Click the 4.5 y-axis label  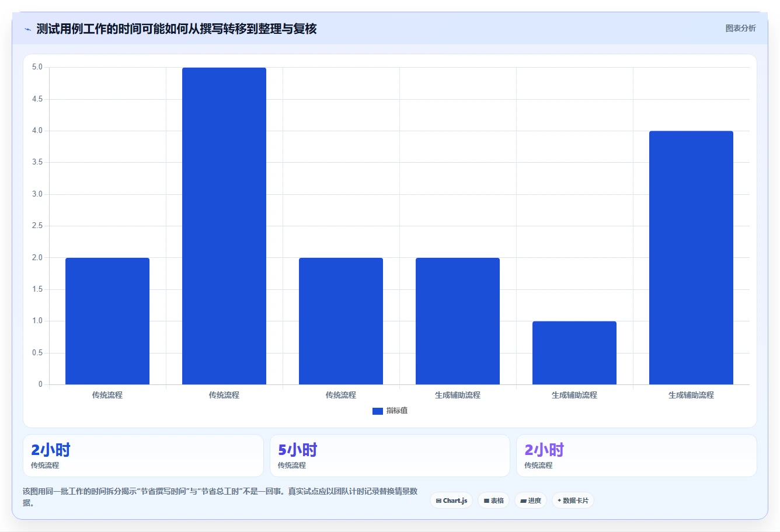point(37,99)
